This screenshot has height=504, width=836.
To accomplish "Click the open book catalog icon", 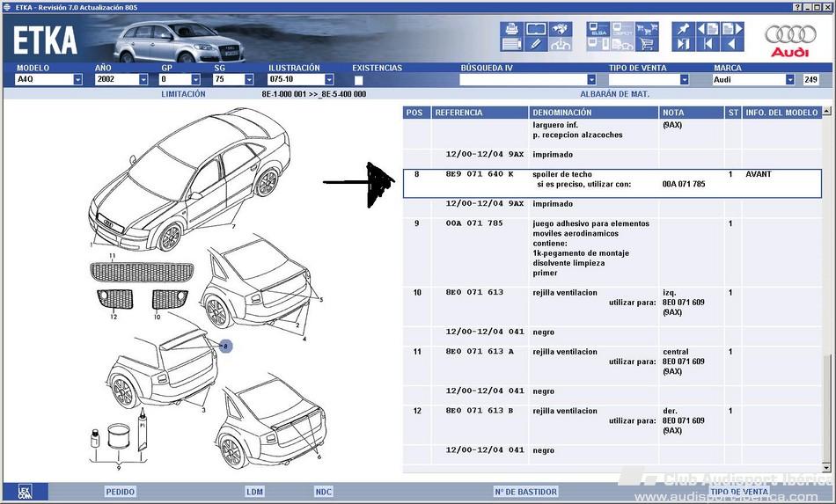I will (537, 29).
